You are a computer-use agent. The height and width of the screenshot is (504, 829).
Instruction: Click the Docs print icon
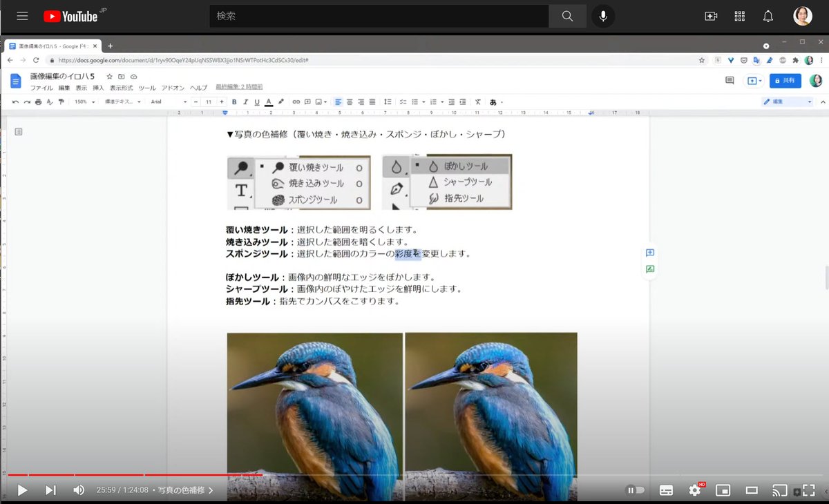tap(38, 101)
